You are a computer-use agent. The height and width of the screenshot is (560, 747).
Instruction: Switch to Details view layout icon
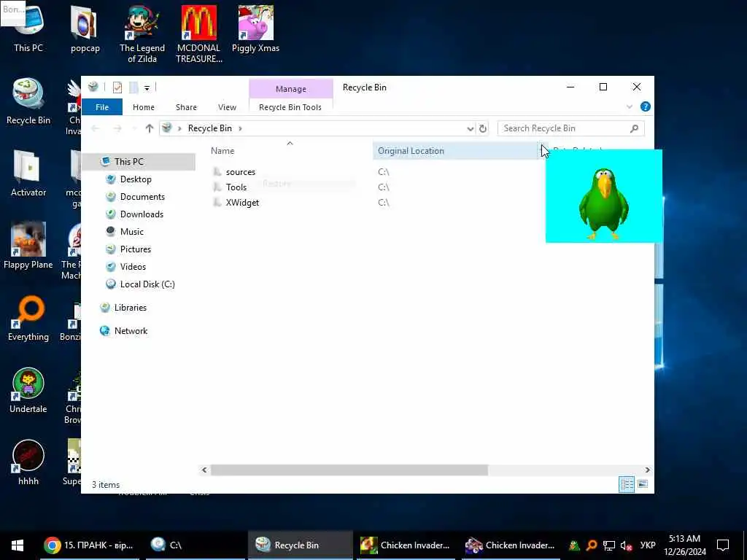click(627, 485)
